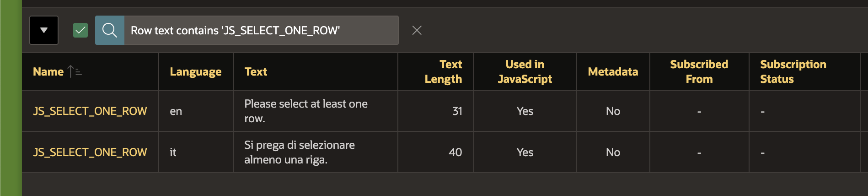Click the text length value 40
Viewport: 868px width, 196px height.
tap(455, 152)
